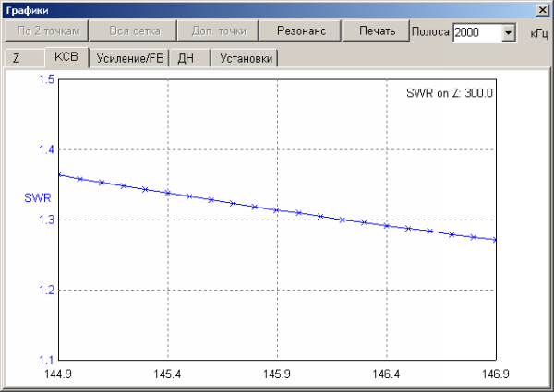
Task: Click the curve marker at 145.9
Action: point(277,210)
